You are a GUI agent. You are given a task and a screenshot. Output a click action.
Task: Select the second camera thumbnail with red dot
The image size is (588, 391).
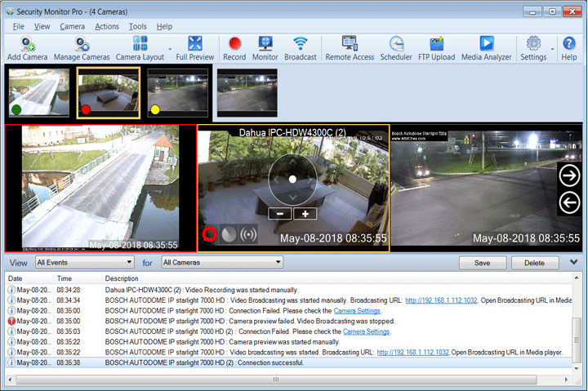click(109, 93)
